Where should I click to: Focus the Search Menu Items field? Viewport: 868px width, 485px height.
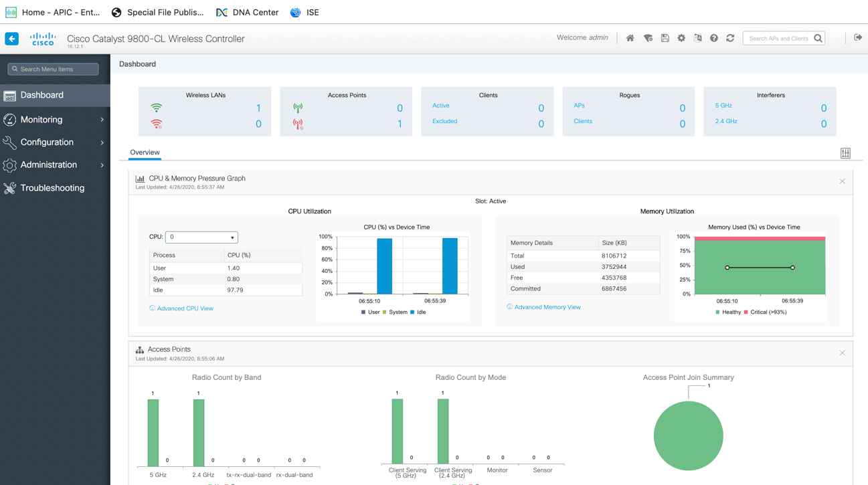click(x=54, y=69)
